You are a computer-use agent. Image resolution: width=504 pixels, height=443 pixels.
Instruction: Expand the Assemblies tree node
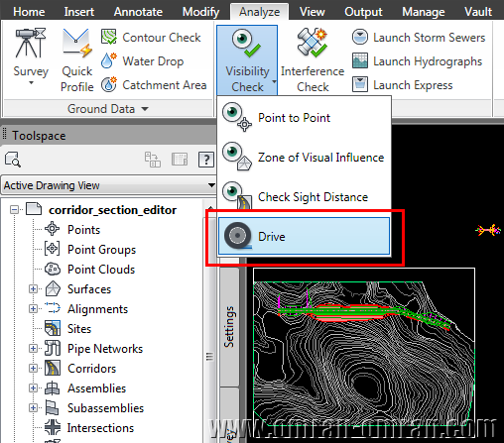coord(33,388)
